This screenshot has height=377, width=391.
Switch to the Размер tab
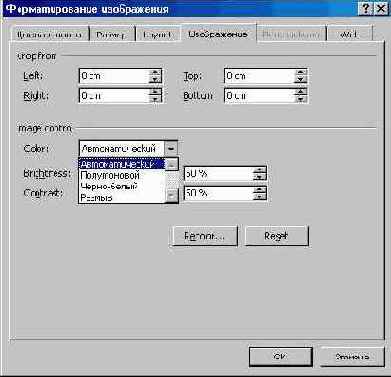point(112,34)
